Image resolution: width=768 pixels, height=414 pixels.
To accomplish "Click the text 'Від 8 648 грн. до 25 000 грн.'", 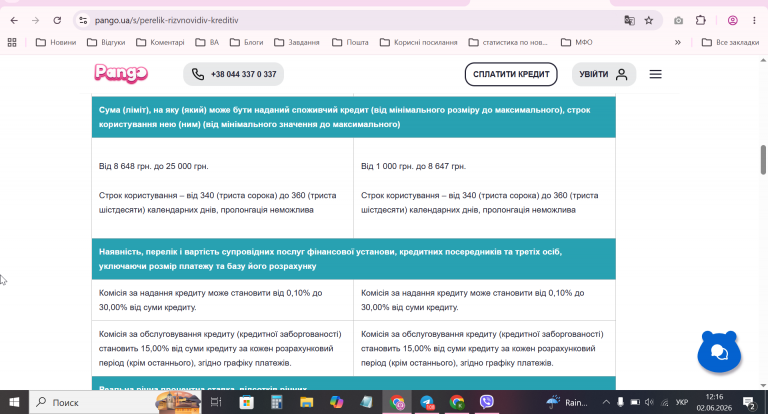I will tap(154, 166).
